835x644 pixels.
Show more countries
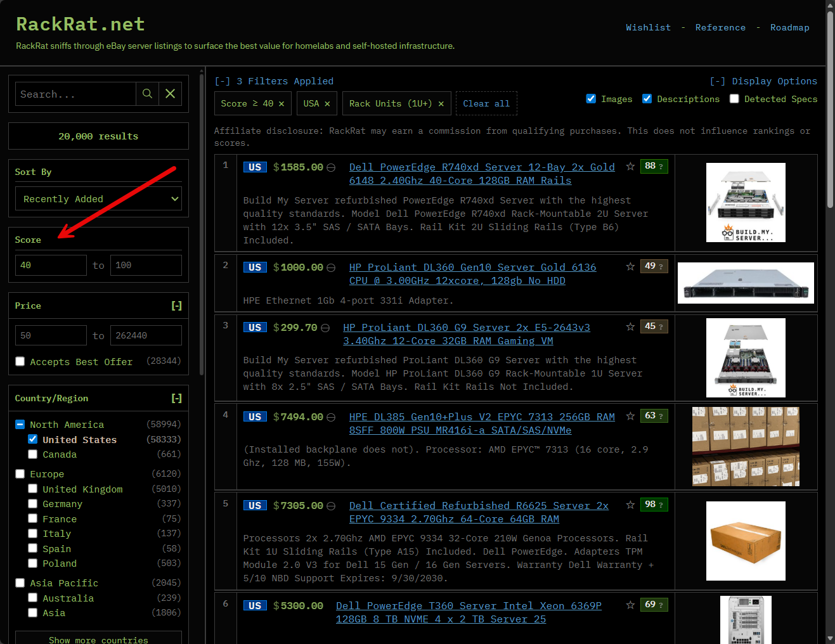pyautogui.click(x=98, y=639)
